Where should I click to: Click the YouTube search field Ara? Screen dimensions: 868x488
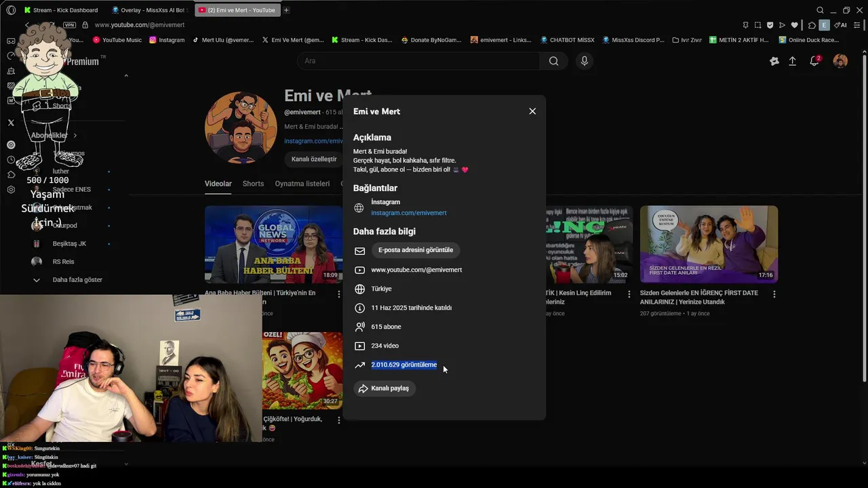(418, 61)
